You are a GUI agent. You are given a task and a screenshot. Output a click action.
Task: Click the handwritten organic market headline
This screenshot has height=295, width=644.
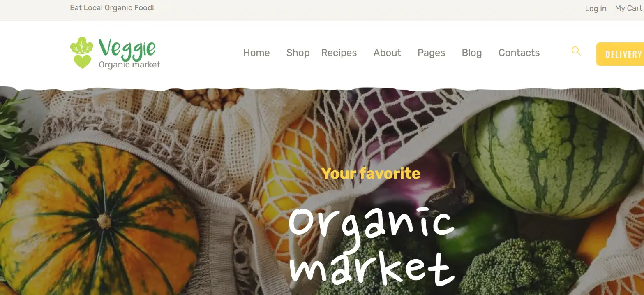(371, 246)
